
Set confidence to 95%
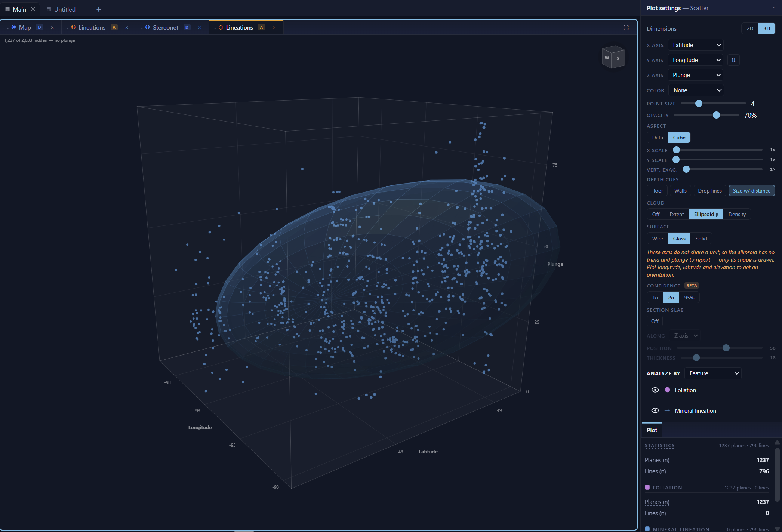(689, 298)
